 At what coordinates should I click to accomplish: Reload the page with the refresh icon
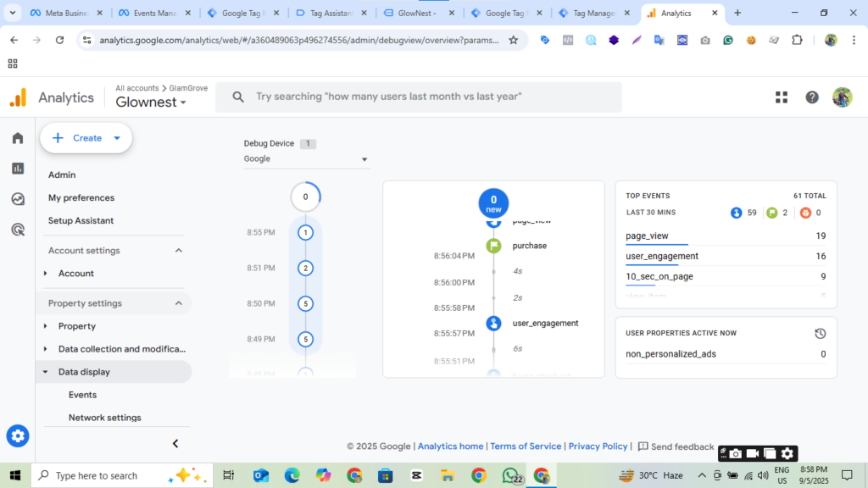pos(60,40)
